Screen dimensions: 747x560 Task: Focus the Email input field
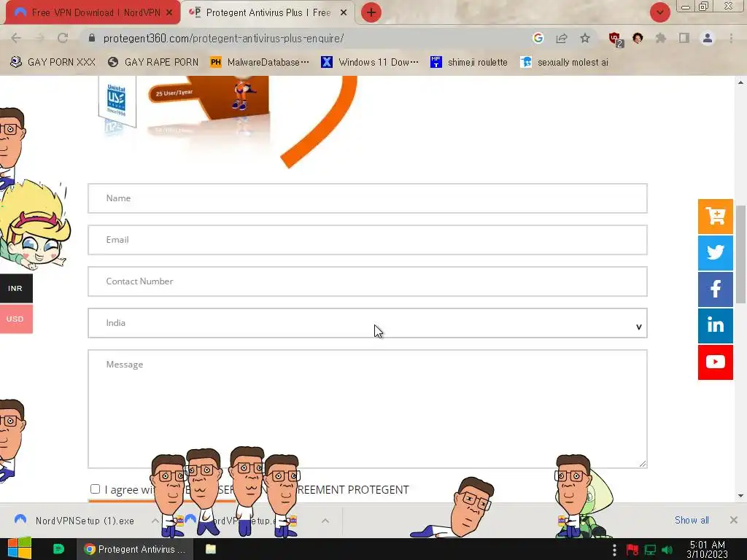click(368, 239)
